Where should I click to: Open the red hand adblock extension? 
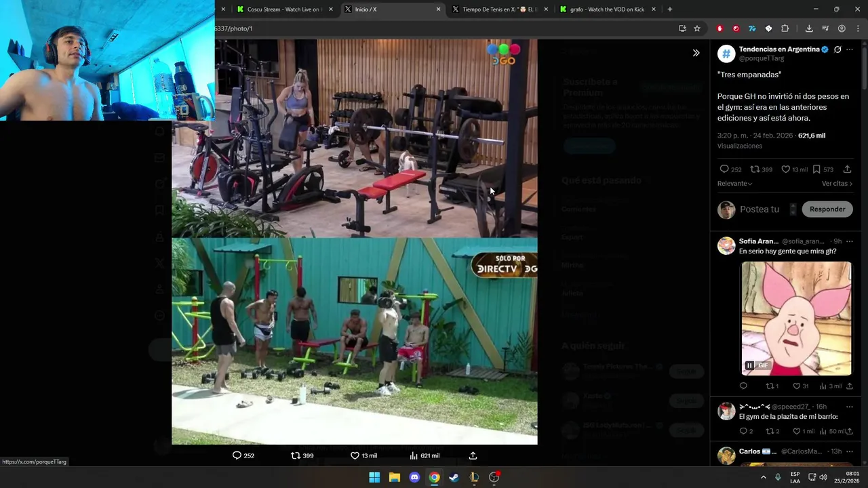719,28
